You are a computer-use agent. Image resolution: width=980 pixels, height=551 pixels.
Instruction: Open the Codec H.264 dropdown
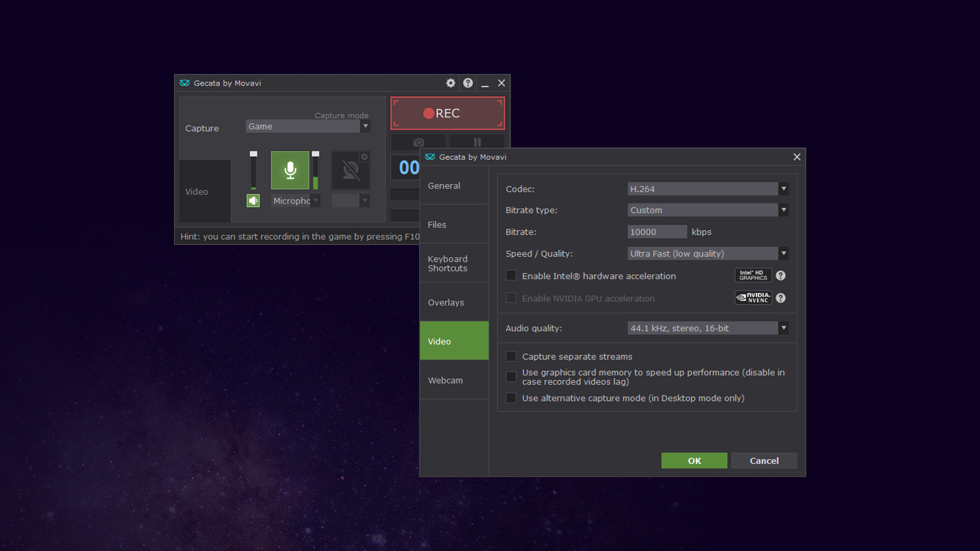(708, 189)
